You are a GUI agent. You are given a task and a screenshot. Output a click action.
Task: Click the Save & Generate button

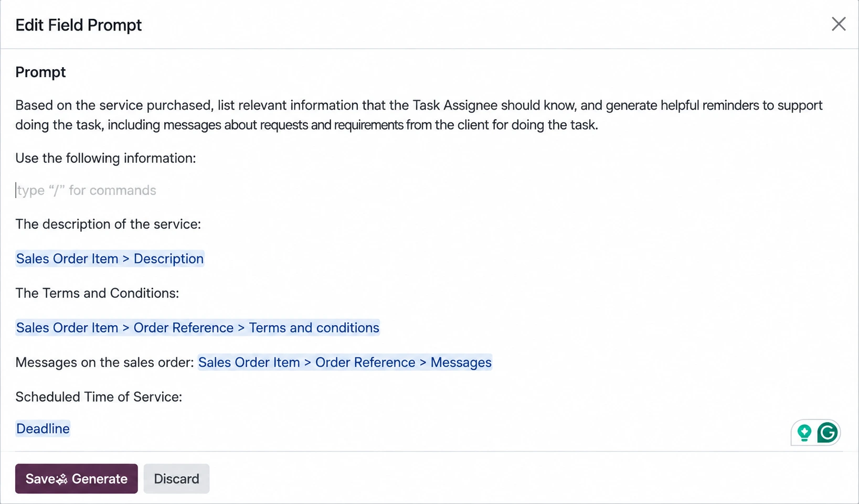coord(77,478)
